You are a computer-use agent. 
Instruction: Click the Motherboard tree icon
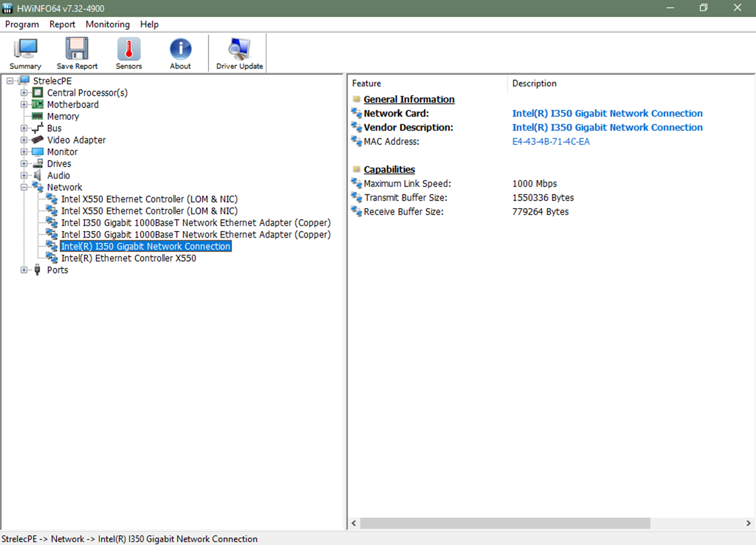pos(37,105)
